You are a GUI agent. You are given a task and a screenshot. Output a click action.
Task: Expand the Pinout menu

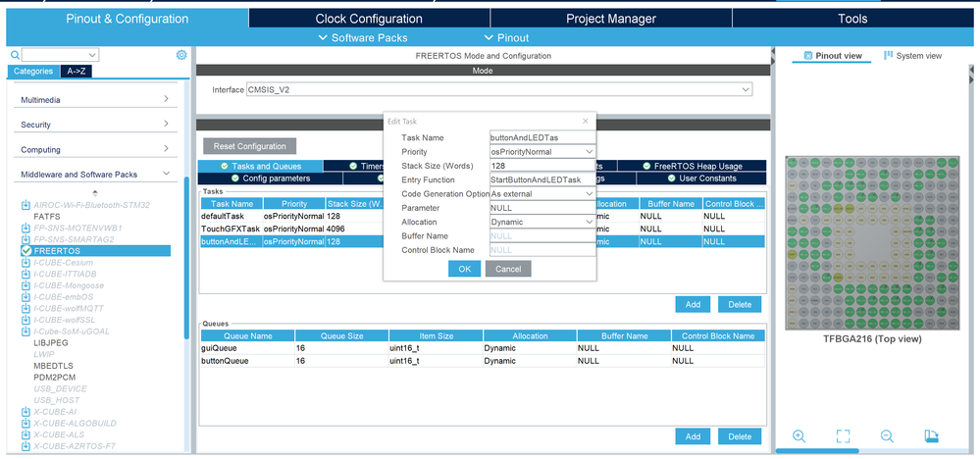(x=506, y=37)
